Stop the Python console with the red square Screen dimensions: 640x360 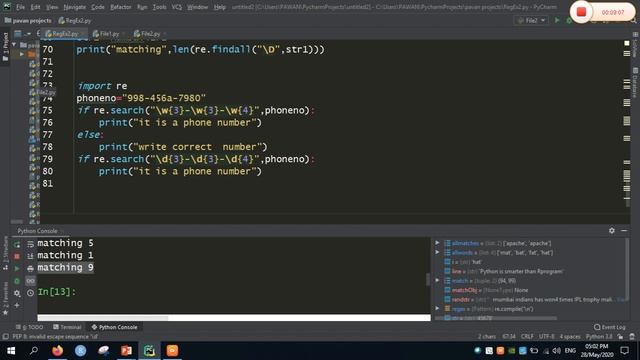point(17,256)
